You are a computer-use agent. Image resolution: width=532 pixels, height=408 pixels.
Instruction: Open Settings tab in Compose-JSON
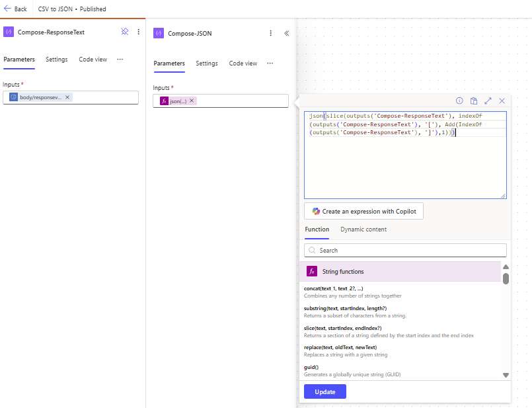coord(207,63)
